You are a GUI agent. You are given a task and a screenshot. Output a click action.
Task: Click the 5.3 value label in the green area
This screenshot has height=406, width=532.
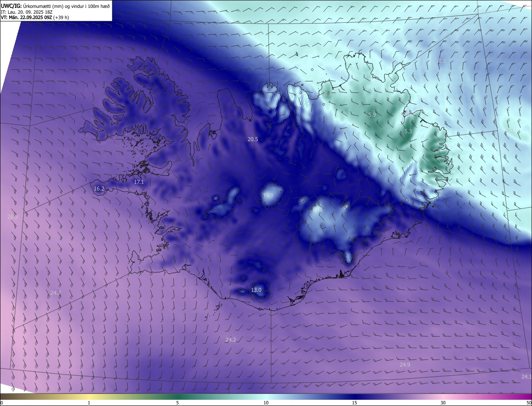pos(408,131)
